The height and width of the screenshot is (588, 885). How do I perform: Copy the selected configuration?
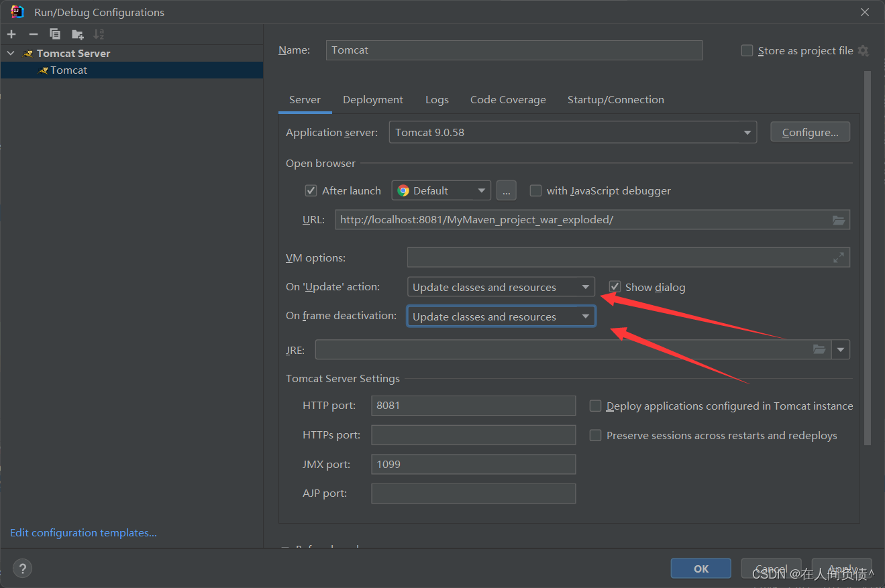click(x=55, y=34)
